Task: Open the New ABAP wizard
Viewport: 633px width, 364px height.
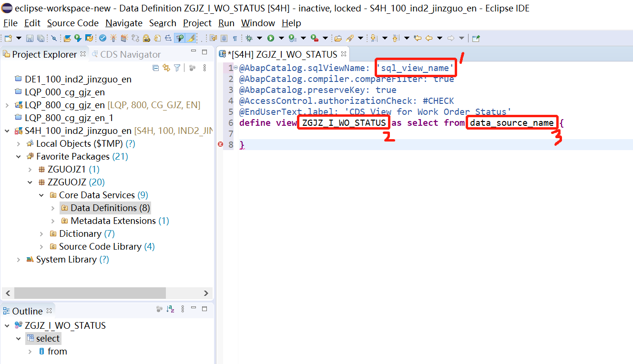Action: point(8,38)
